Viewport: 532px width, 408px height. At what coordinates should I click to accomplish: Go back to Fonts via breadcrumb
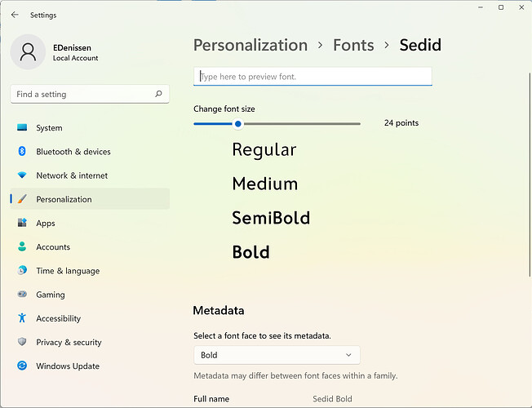tap(353, 45)
